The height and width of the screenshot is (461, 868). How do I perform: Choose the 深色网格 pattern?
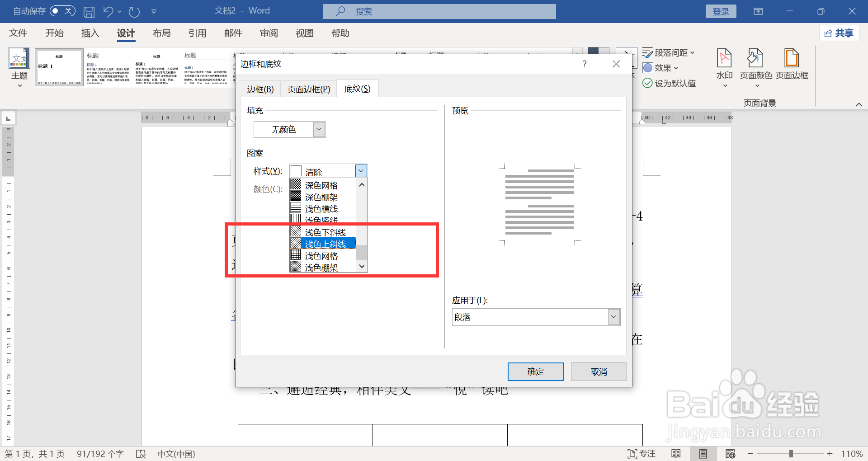tap(322, 185)
